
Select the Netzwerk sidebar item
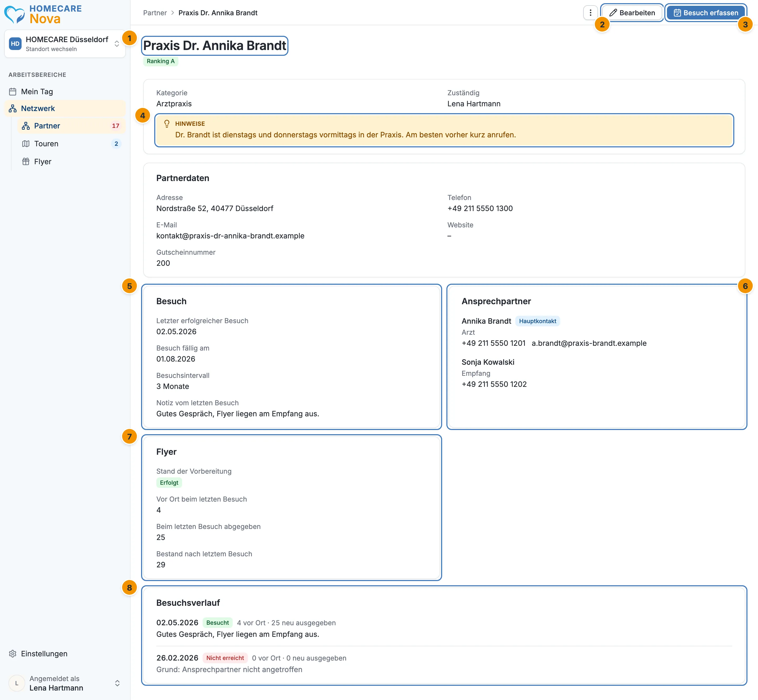pyautogui.click(x=65, y=108)
